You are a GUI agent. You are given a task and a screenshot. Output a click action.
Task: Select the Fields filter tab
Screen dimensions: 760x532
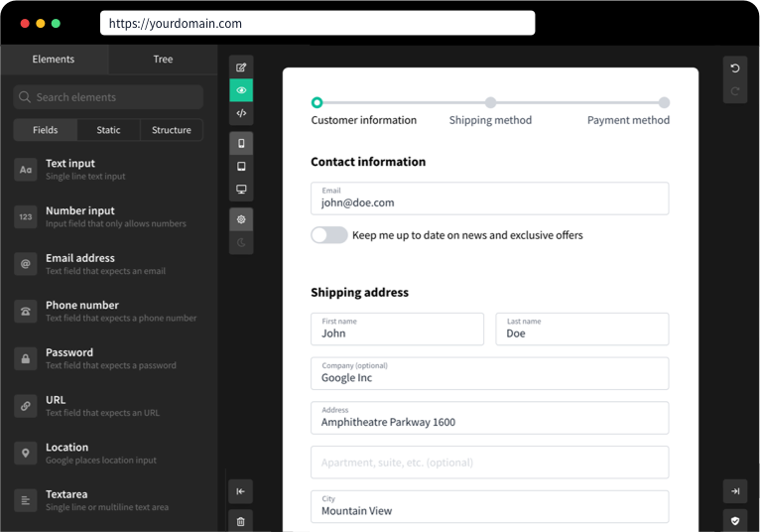pos(45,130)
